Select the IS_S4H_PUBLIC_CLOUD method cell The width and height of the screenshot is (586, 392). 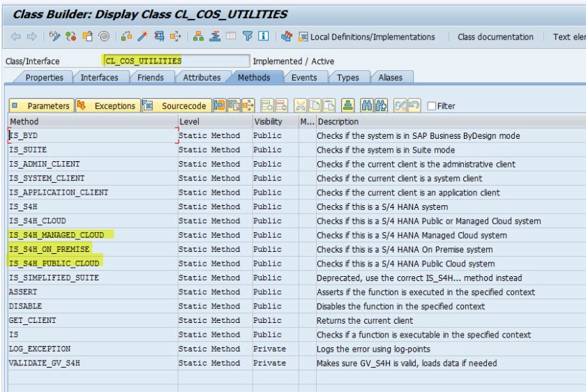[93, 263]
